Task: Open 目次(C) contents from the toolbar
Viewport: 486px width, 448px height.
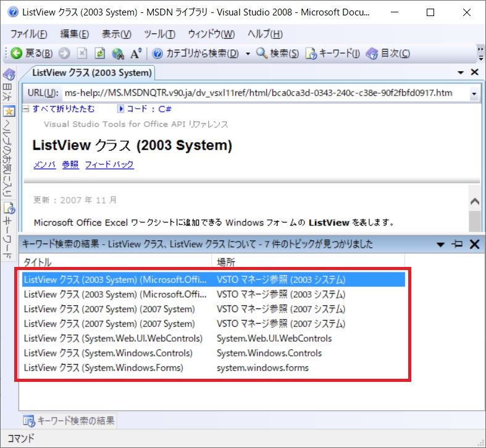Action: tap(388, 53)
